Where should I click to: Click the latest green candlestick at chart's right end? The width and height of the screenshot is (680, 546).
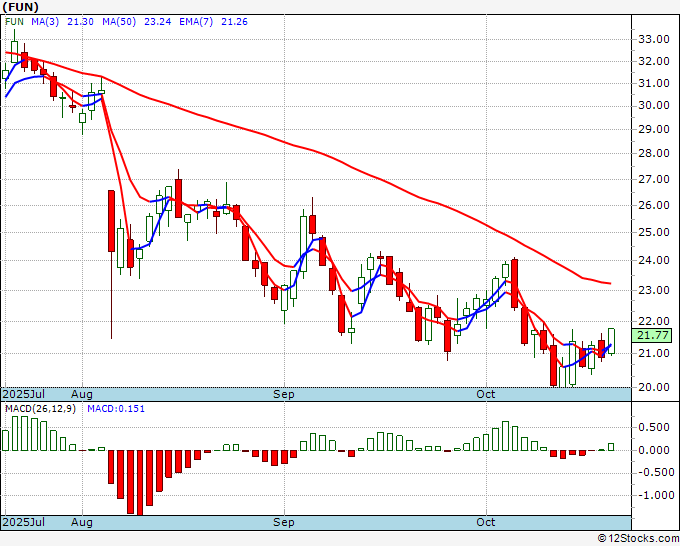pyautogui.click(x=611, y=341)
